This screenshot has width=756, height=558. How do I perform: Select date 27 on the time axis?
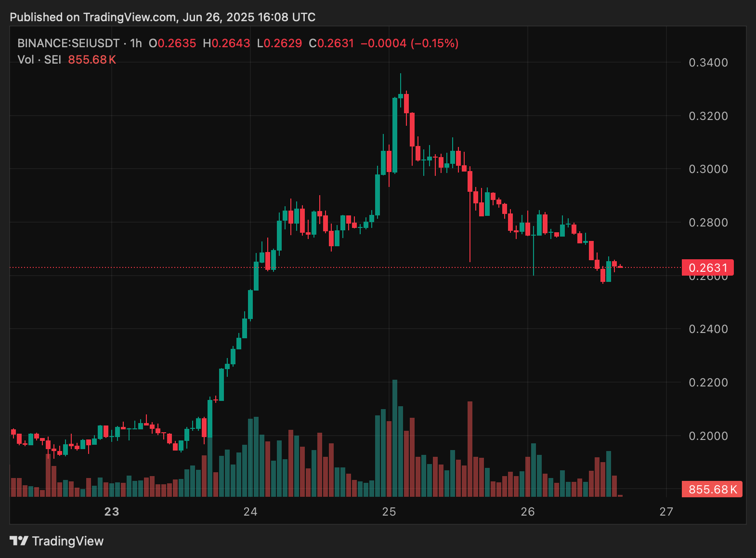click(x=666, y=512)
